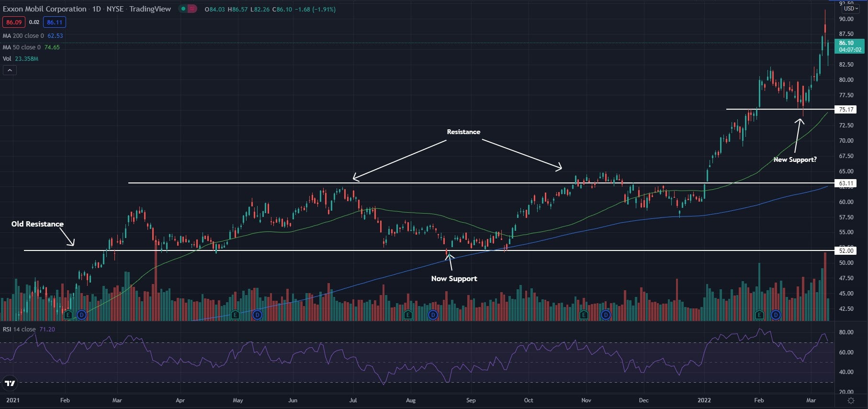Click the 'Now Support' text annotation

tap(454, 279)
